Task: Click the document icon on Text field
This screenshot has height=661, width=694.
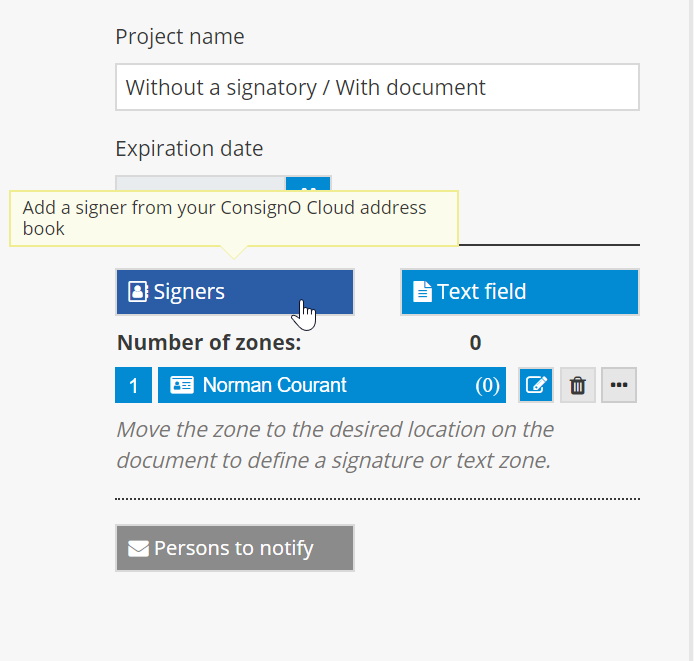Action: [x=423, y=292]
